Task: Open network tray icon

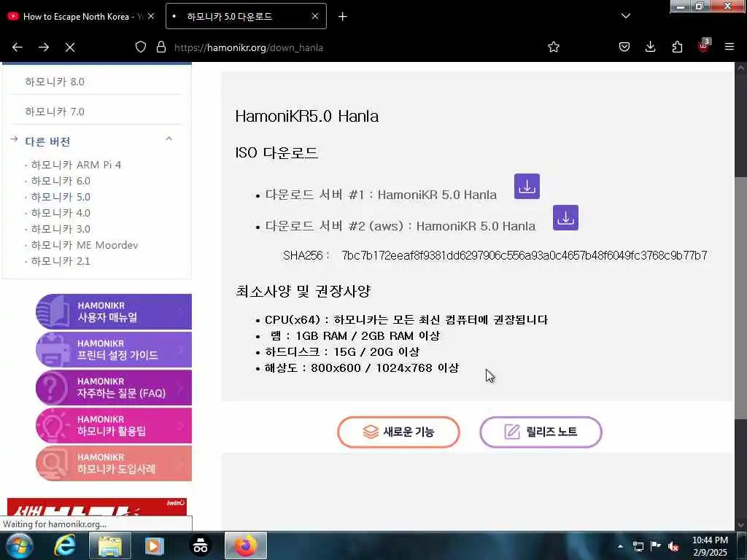Action: tap(638, 546)
